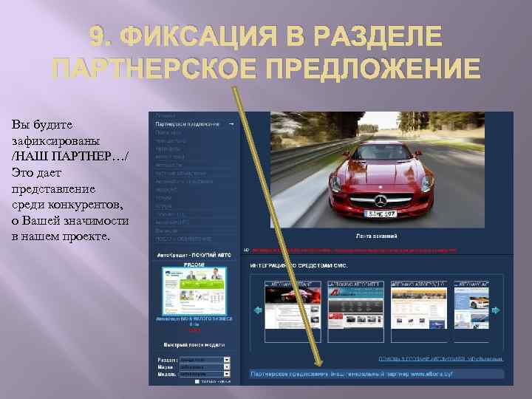
Task: Click the carousel's right arrow
Action: point(496,310)
